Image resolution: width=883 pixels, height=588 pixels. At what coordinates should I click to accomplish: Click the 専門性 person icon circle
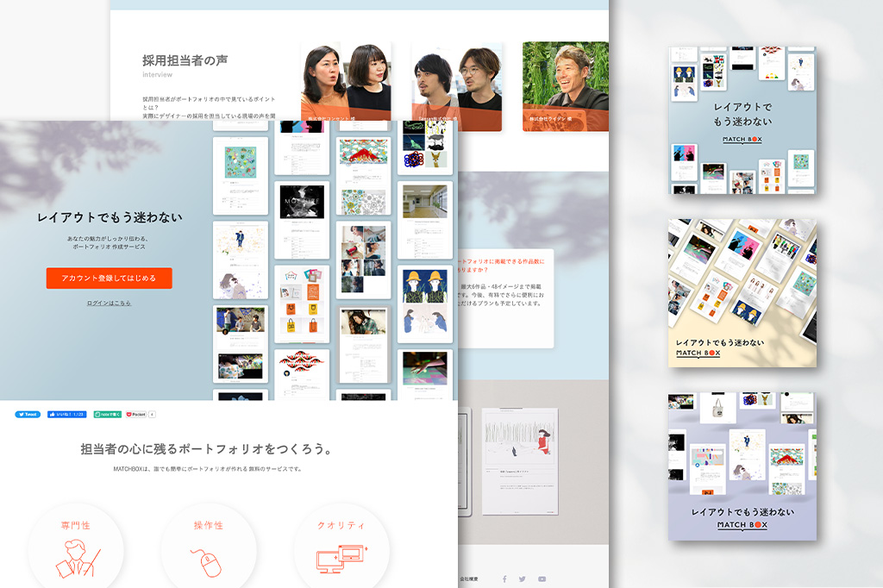(76, 548)
